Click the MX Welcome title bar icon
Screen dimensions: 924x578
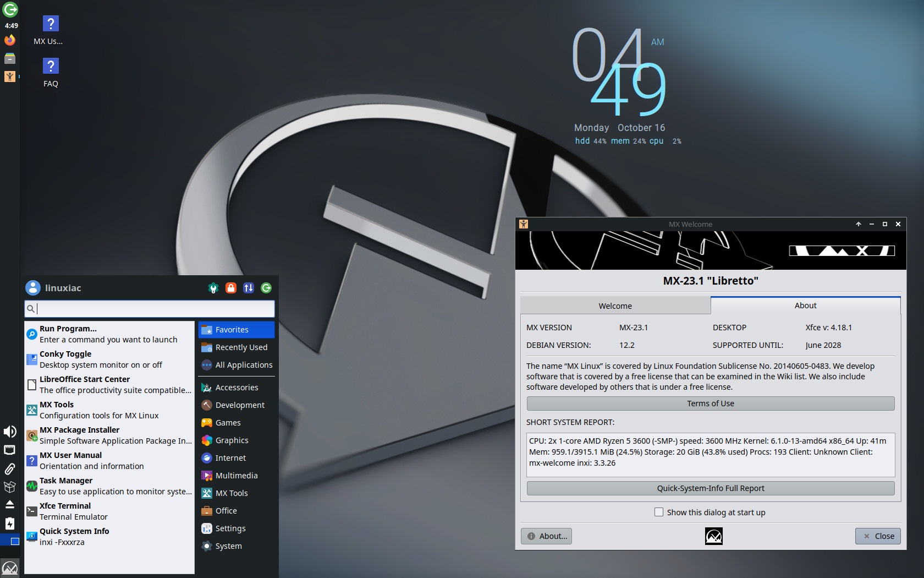click(x=524, y=224)
